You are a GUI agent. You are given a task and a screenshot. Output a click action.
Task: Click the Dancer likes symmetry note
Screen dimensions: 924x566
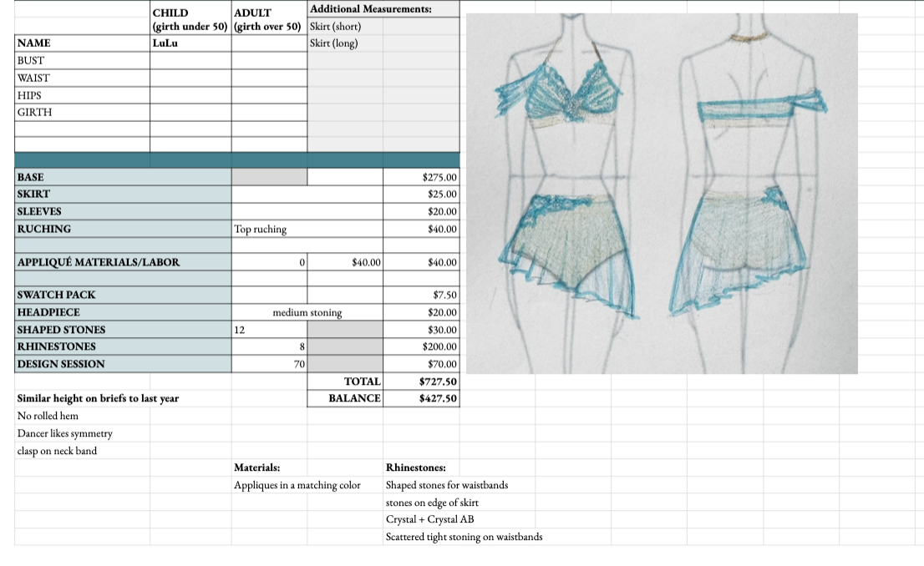pos(82,433)
